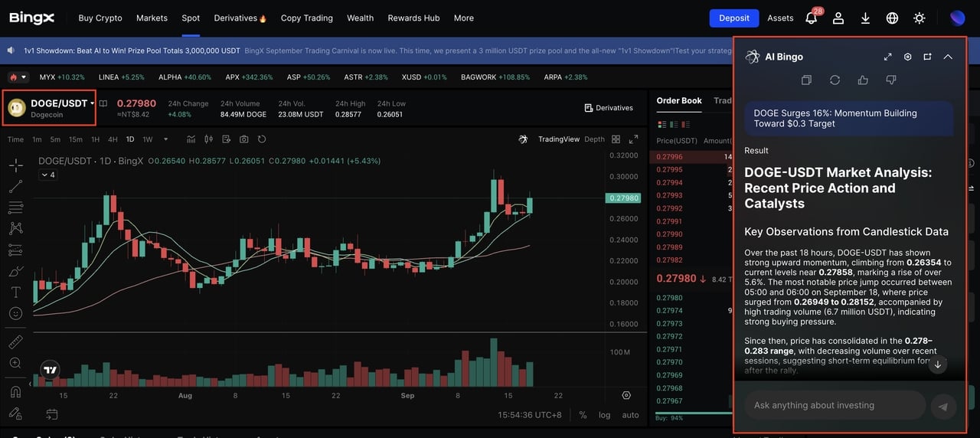This screenshot has height=438, width=980.
Task: Open AI Bingo settings hexagon icon
Action: (x=908, y=57)
